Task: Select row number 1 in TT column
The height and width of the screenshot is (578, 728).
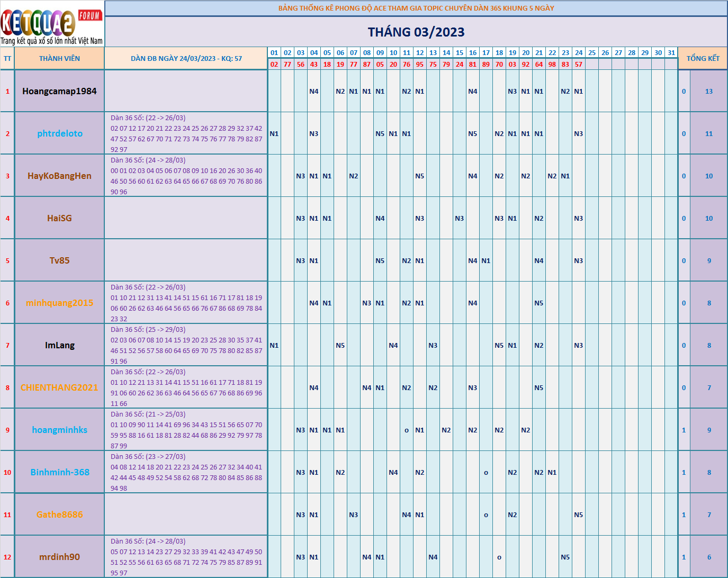Action: point(7,91)
